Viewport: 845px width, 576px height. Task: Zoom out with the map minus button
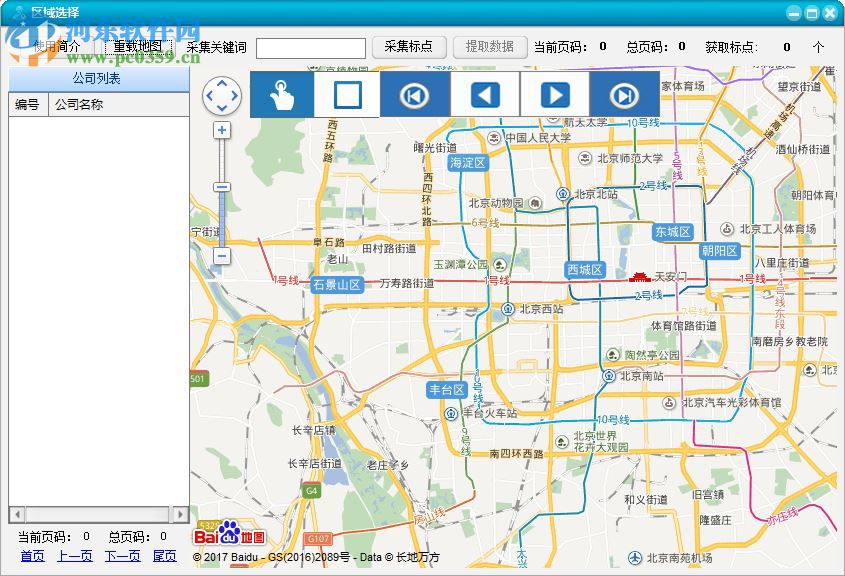click(222, 257)
